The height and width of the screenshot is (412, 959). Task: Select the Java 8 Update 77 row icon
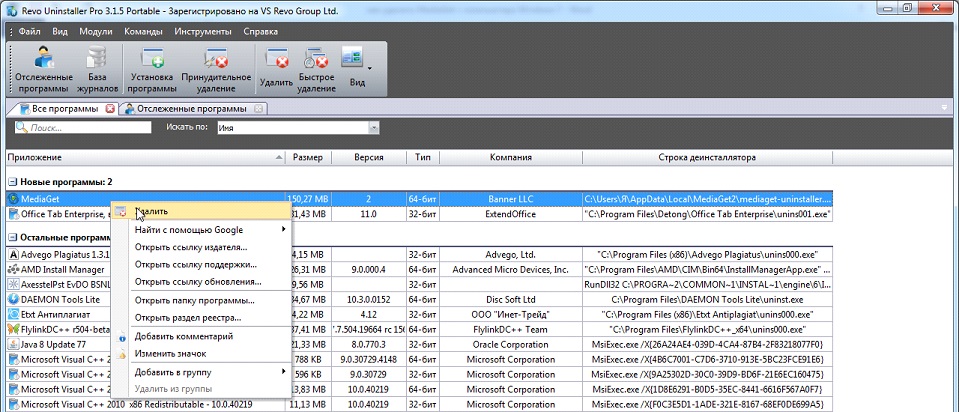point(13,344)
